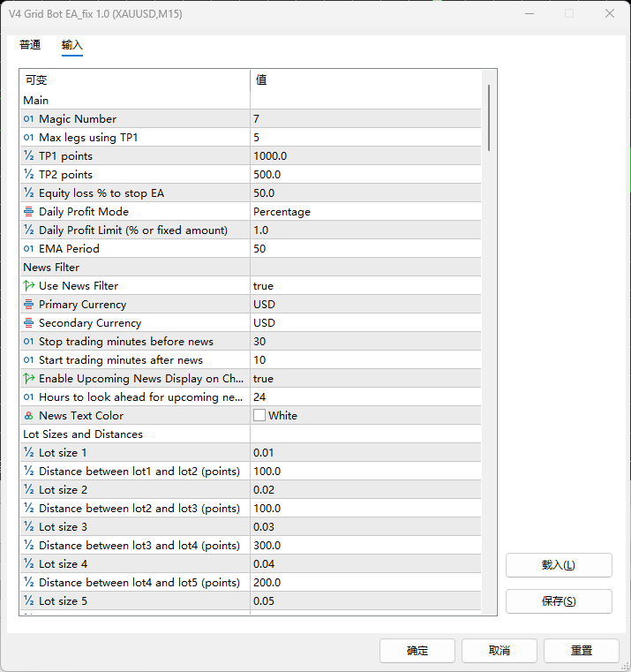Select the News Filter section row

[250, 267]
